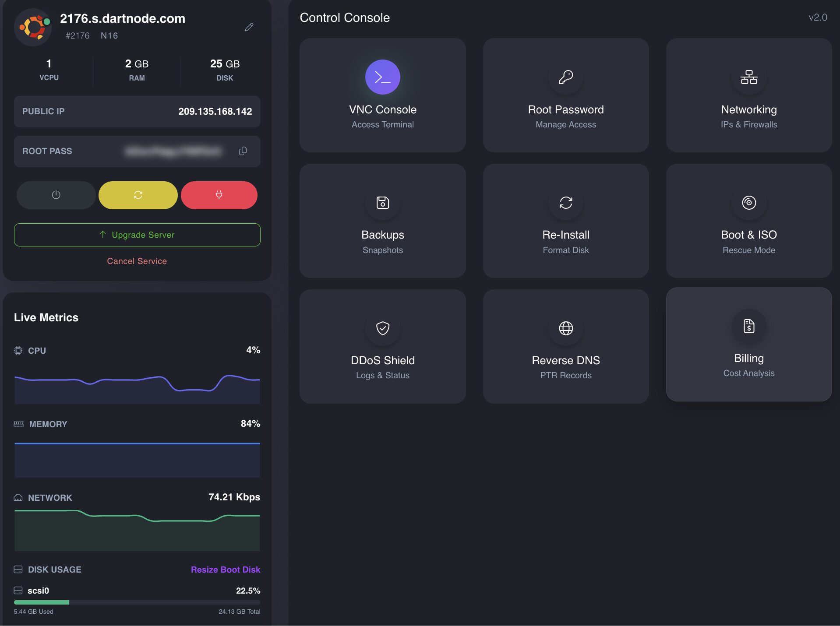Click the blurred root password field
This screenshot has width=840, height=626.
point(173,151)
